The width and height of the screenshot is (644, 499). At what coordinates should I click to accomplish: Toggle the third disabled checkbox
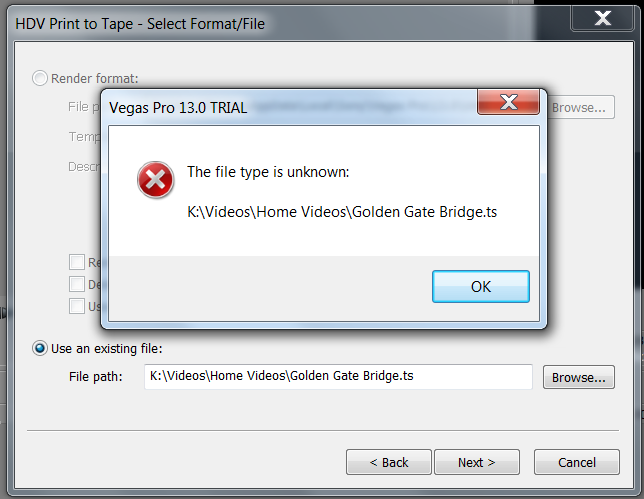pos(77,306)
